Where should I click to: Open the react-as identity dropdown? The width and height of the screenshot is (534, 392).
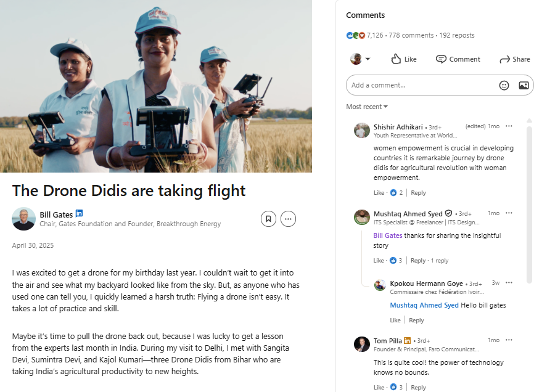(x=361, y=59)
